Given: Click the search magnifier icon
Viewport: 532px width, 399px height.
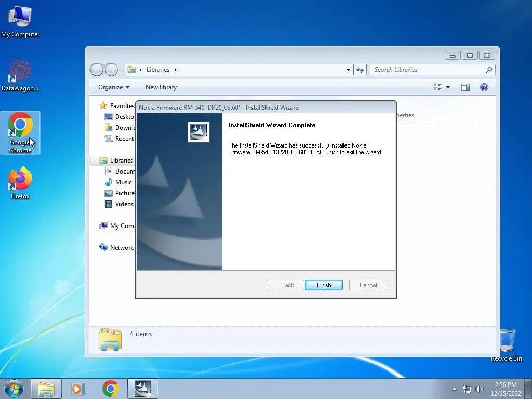Looking at the screenshot, I should pos(489,70).
